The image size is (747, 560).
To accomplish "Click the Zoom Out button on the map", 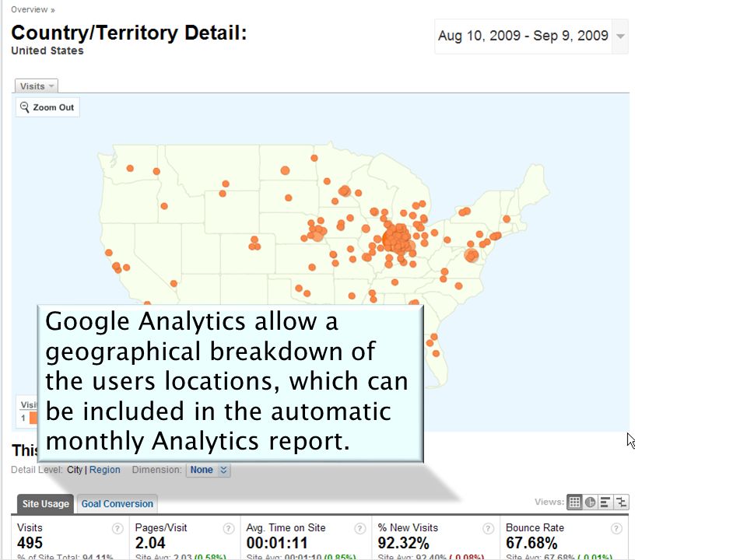I will tap(47, 107).
